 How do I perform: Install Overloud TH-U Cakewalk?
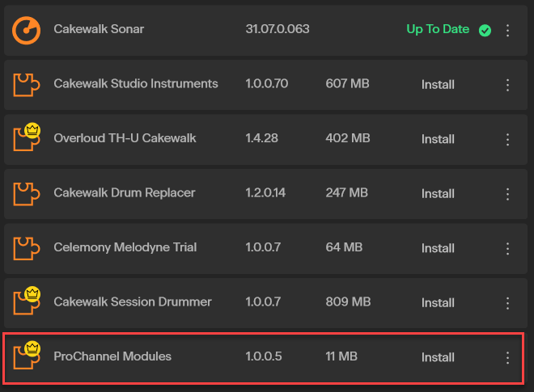(x=438, y=139)
